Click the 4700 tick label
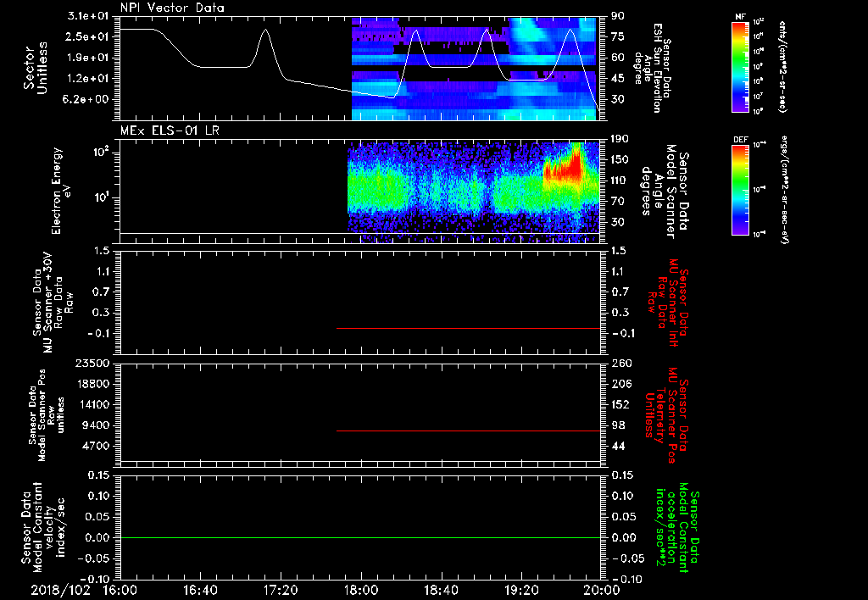Viewport: 868px width, 600px height. click(x=95, y=446)
